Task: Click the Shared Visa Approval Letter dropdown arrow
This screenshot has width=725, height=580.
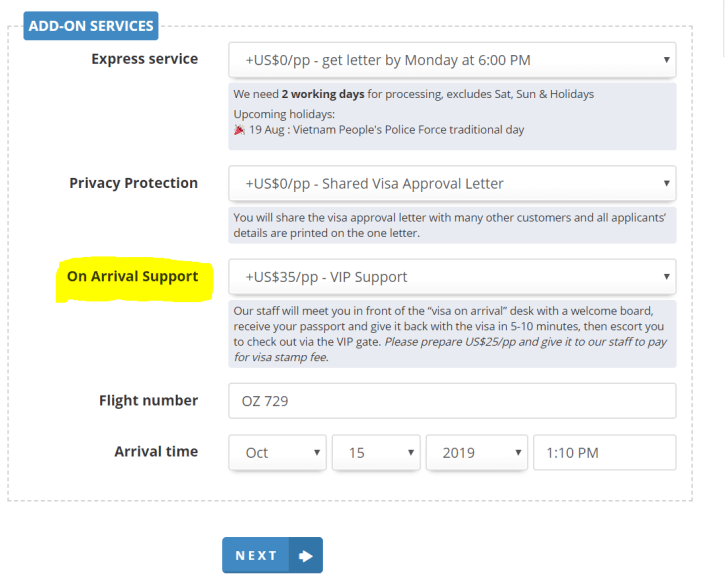Action: (666, 184)
